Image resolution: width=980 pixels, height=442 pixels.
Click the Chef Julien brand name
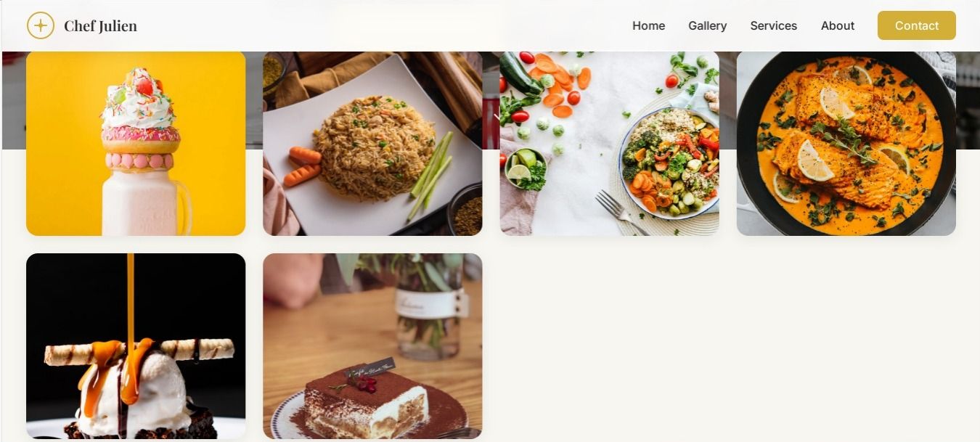(x=100, y=26)
